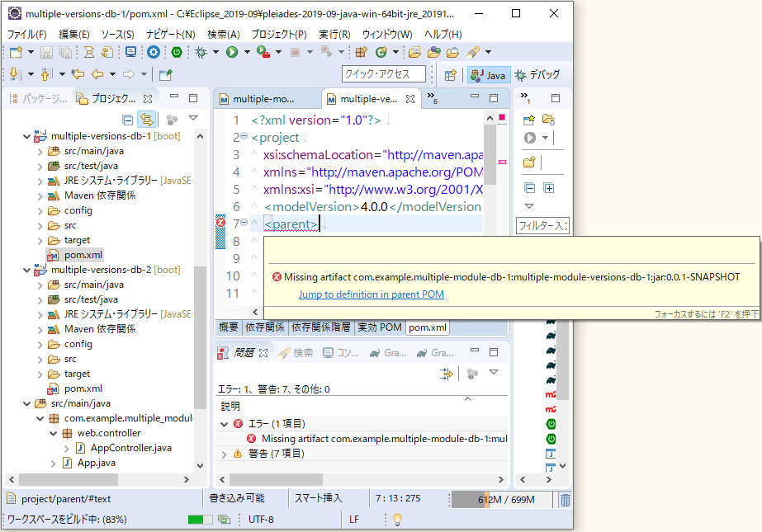Screen dimensions: 762x532
Task: Click the Pin Editor toolbar icon
Action: pos(166,74)
